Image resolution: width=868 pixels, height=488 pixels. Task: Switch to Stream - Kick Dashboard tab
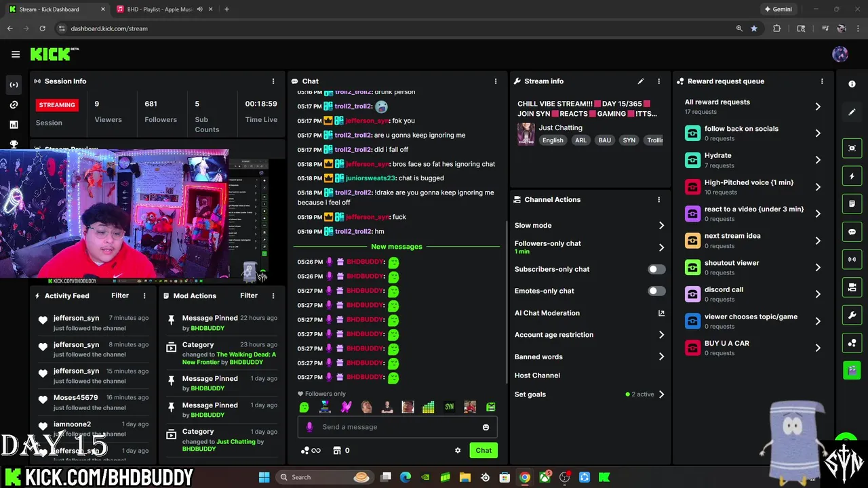click(x=56, y=9)
